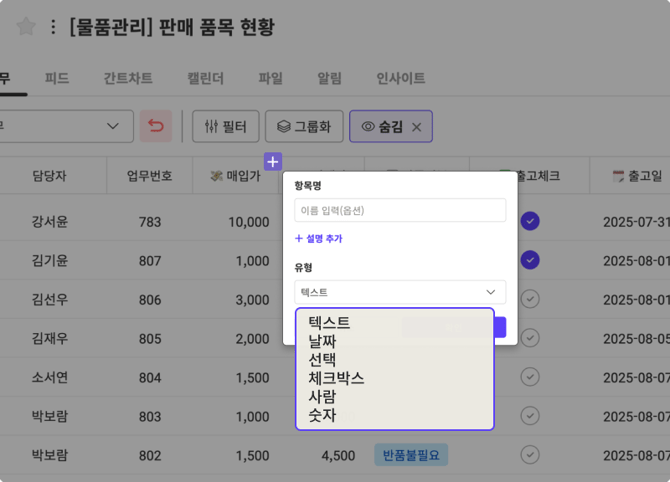Image resolution: width=670 pixels, height=482 pixels.
Task: Click the red undo reset icon
Action: click(x=156, y=126)
